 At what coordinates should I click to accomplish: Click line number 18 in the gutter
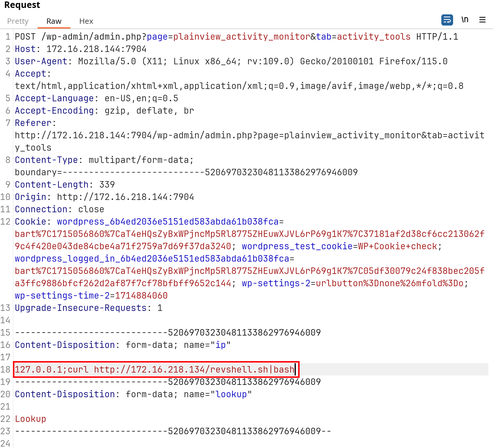tap(5, 370)
